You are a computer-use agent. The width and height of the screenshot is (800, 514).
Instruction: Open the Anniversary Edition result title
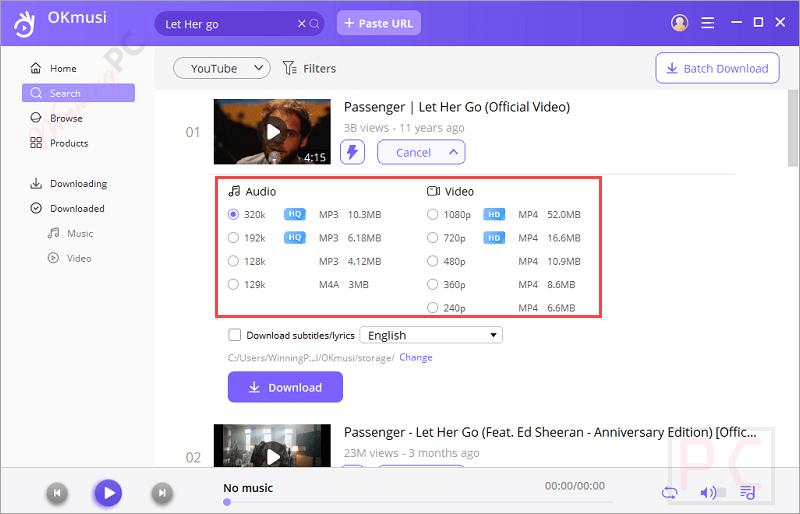point(550,432)
